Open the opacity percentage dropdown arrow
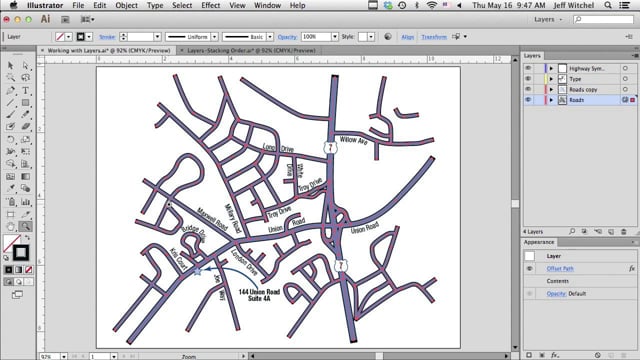This screenshot has height=360, width=640. [335, 37]
